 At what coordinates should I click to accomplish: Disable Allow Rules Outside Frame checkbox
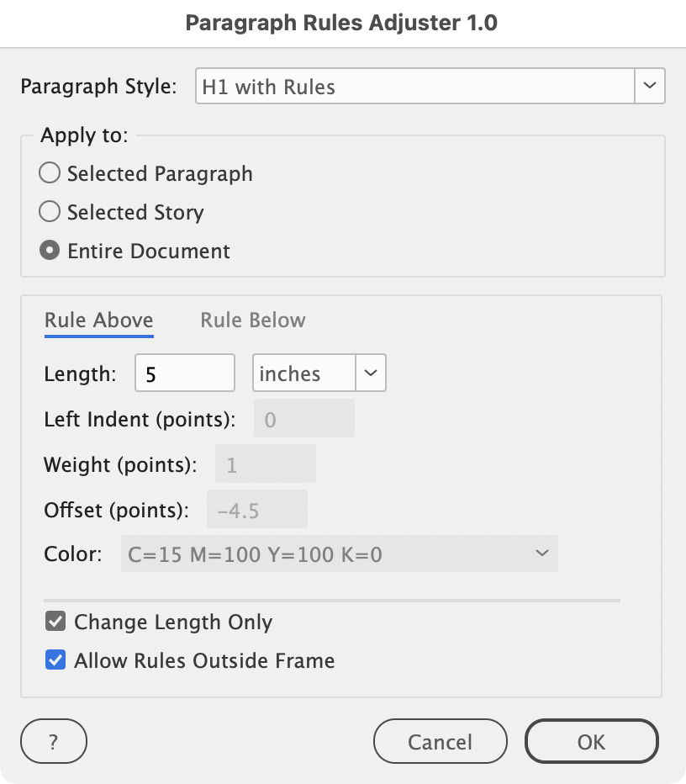click(x=56, y=661)
